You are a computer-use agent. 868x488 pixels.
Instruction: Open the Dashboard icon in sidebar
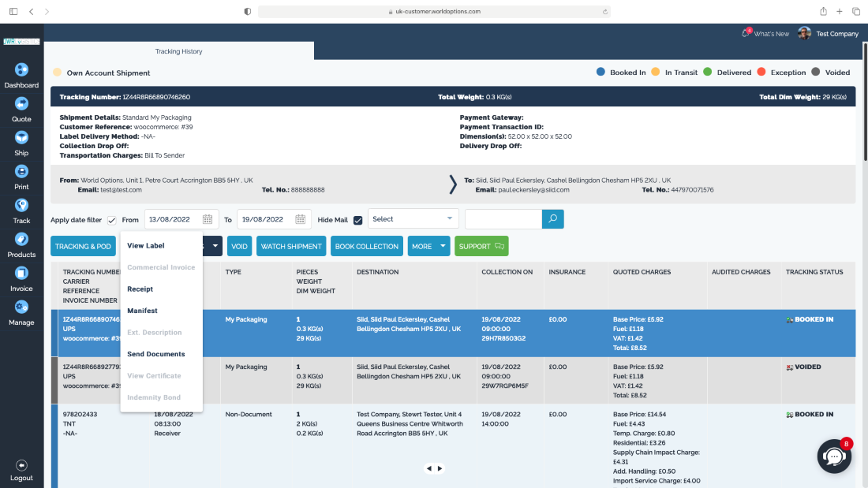pyautogui.click(x=21, y=70)
